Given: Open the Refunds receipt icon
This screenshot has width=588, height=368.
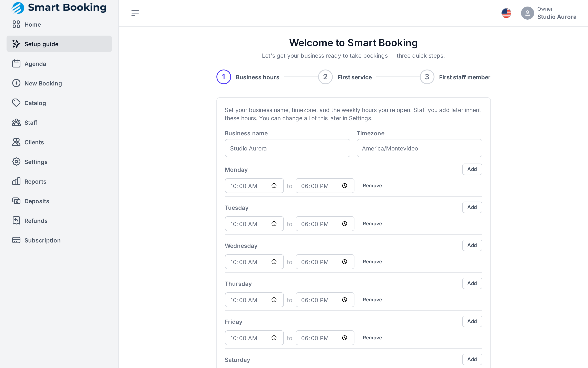Looking at the screenshot, I should tap(16, 221).
